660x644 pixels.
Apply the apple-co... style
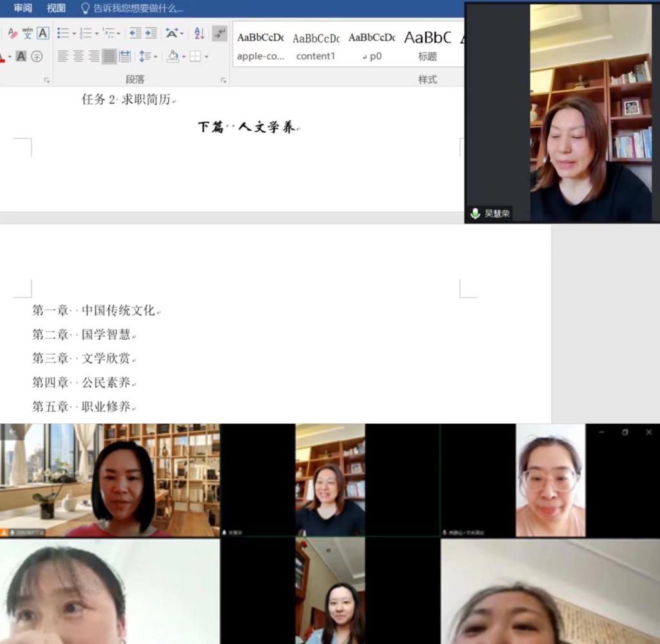[x=260, y=46]
